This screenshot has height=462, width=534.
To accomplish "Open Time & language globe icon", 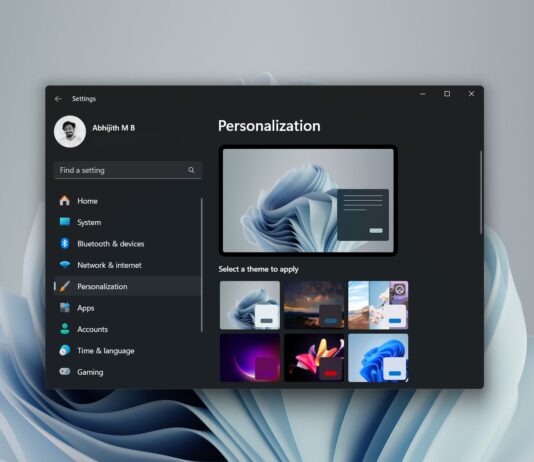I will pos(64,350).
